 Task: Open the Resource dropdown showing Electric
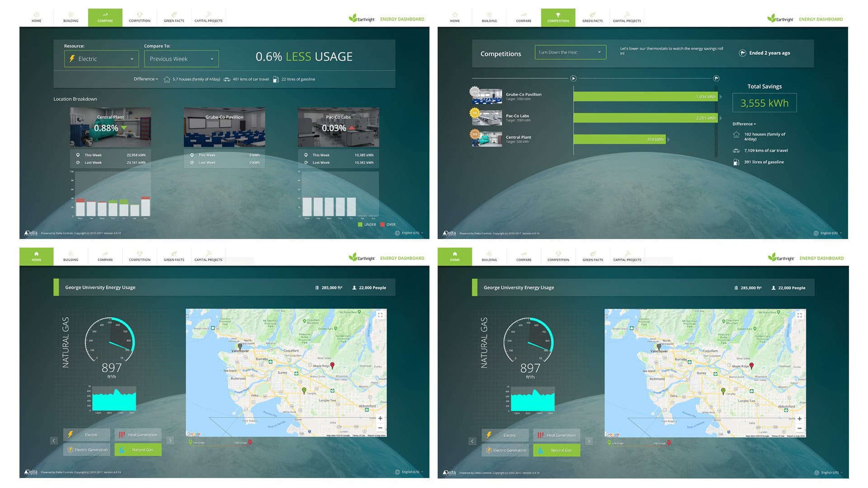tap(101, 59)
